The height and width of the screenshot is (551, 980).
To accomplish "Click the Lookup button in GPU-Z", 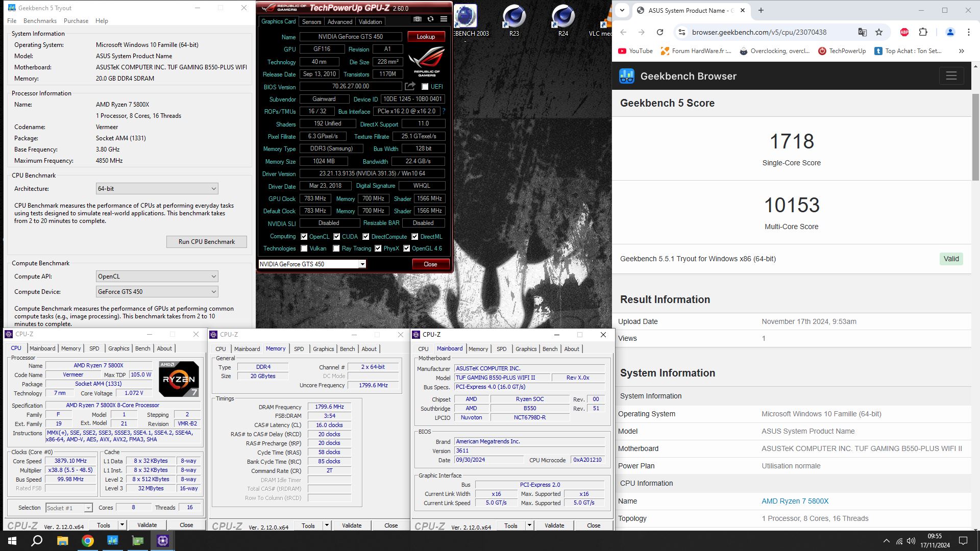I will (x=426, y=37).
